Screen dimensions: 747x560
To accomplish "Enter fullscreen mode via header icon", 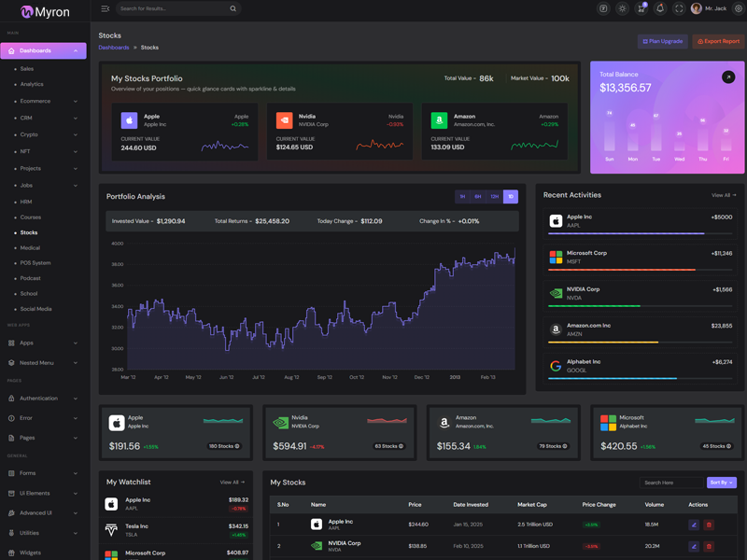I will (x=679, y=8).
